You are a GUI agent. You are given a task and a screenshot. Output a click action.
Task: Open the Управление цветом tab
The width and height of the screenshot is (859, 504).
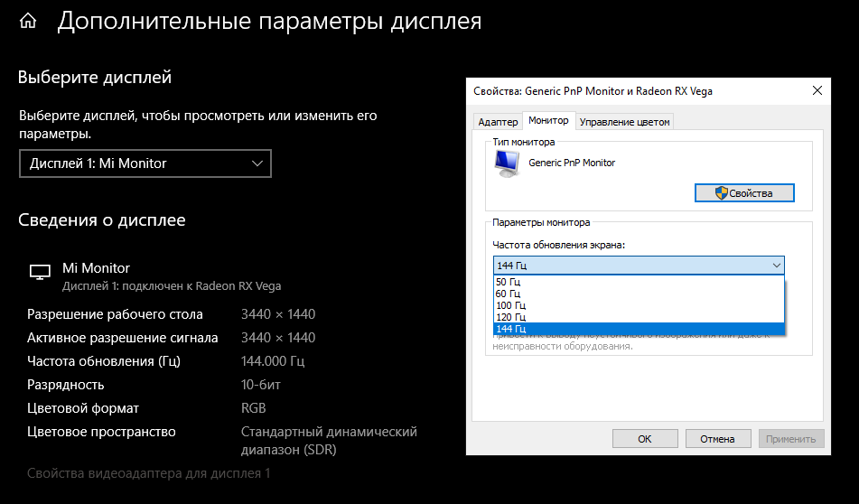coord(624,122)
